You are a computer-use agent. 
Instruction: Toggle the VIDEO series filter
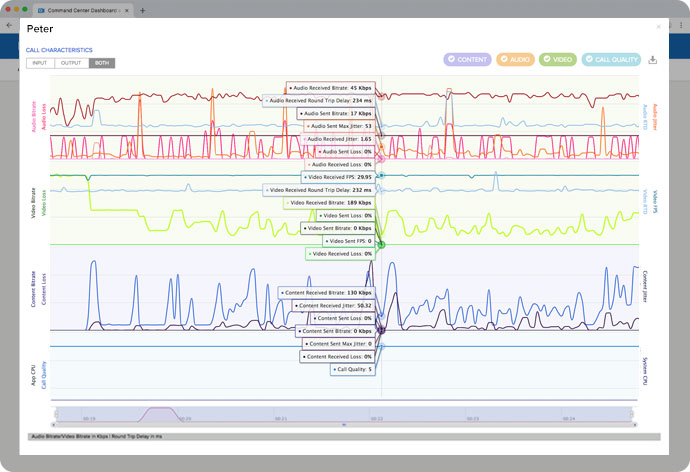tap(558, 59)
